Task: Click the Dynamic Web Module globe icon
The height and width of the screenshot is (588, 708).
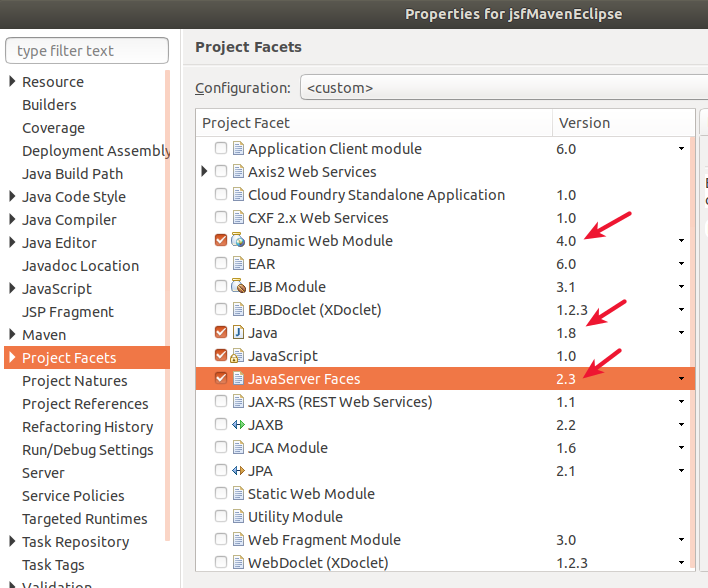Action: point(238,240)
